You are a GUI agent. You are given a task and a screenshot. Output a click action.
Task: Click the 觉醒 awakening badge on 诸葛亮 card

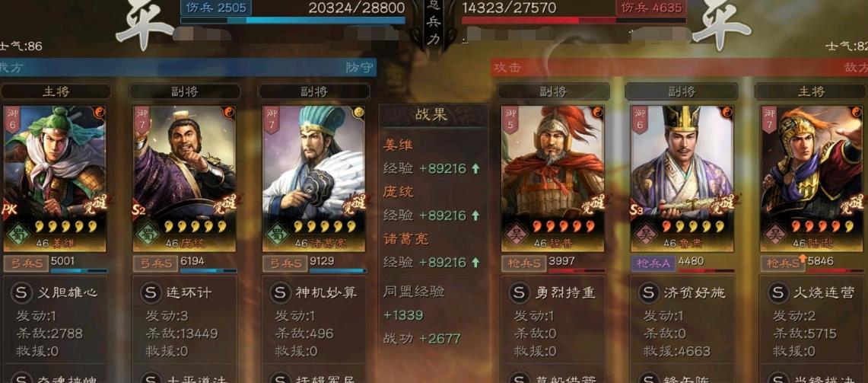(x=355, y=204)
